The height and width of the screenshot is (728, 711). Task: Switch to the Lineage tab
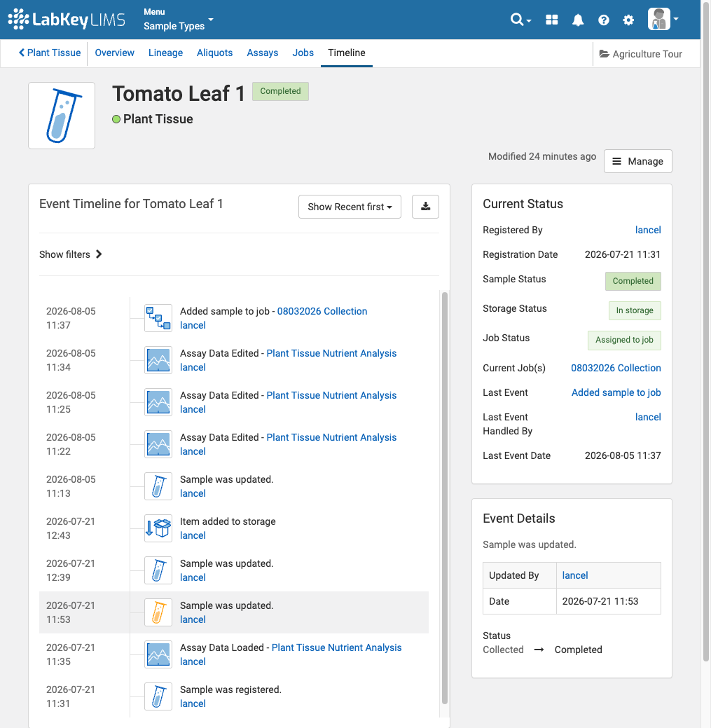pyautogui.click(x=166, y=53)
